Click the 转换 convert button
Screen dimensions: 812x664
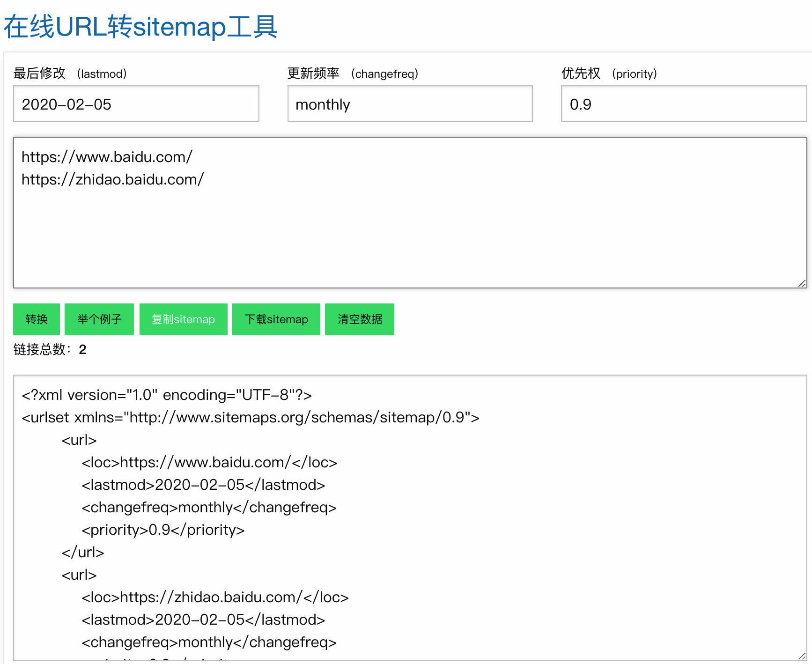[x=37, y=319]
